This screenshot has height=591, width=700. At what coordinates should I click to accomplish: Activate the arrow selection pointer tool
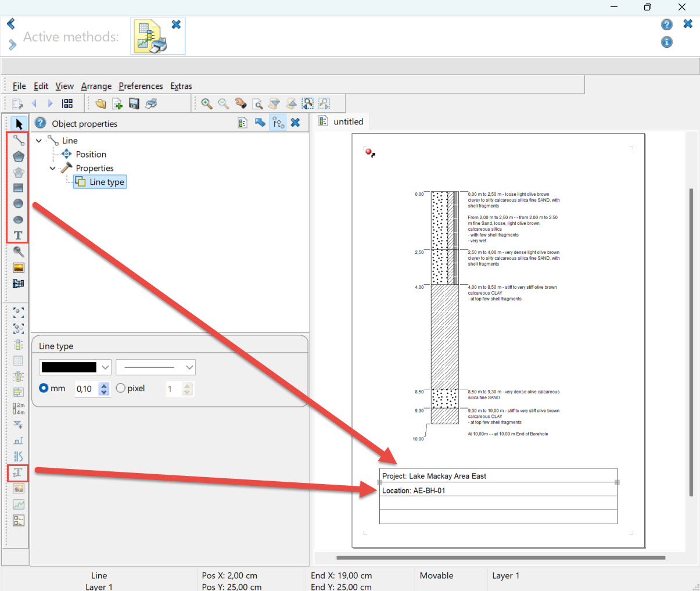pyautogui.click(x=19, y=124)
